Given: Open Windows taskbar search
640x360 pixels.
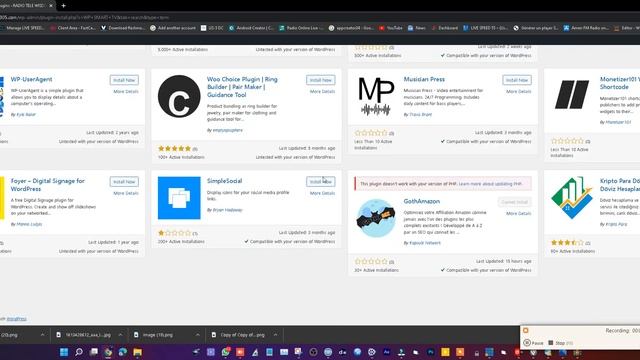Looking at the screenshot, I should point(79,352).
